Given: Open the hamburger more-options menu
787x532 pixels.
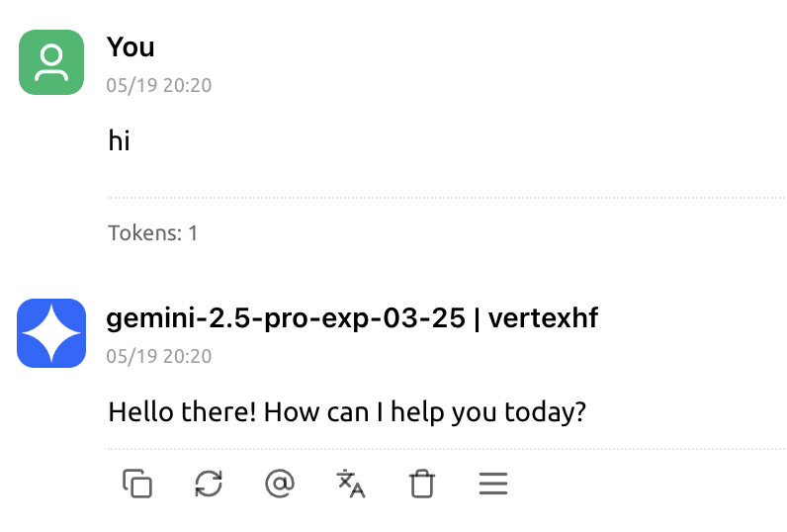Looking at the screenshot, I should [492, 484].
